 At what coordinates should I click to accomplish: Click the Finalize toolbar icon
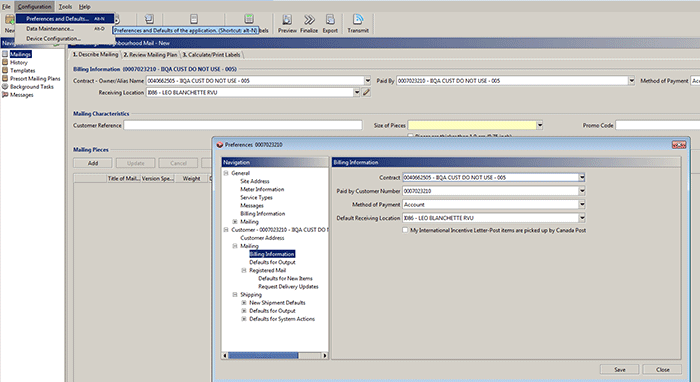coord(309,20)
